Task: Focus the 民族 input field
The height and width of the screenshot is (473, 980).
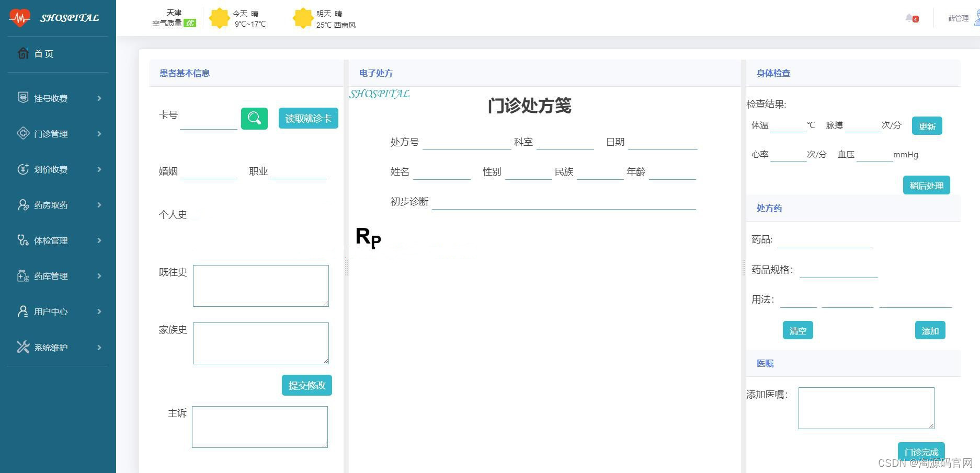Action: coord(600,172)
